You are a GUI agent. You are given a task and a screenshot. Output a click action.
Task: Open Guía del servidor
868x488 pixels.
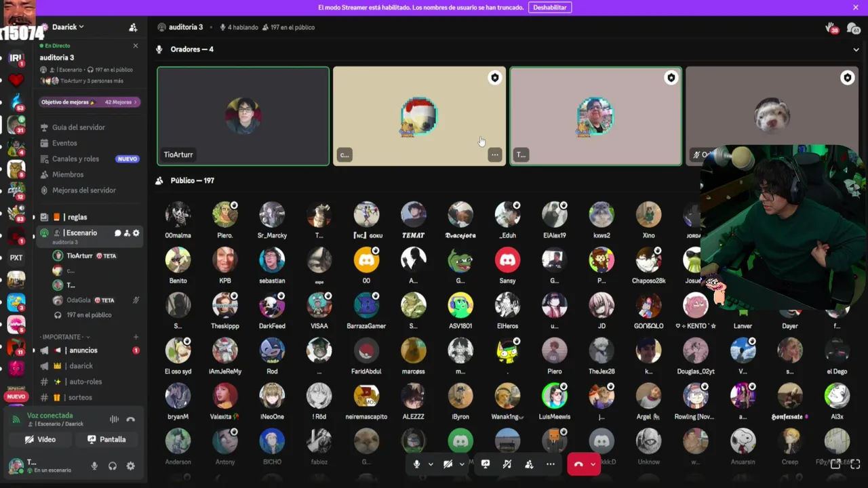(79, 127)
